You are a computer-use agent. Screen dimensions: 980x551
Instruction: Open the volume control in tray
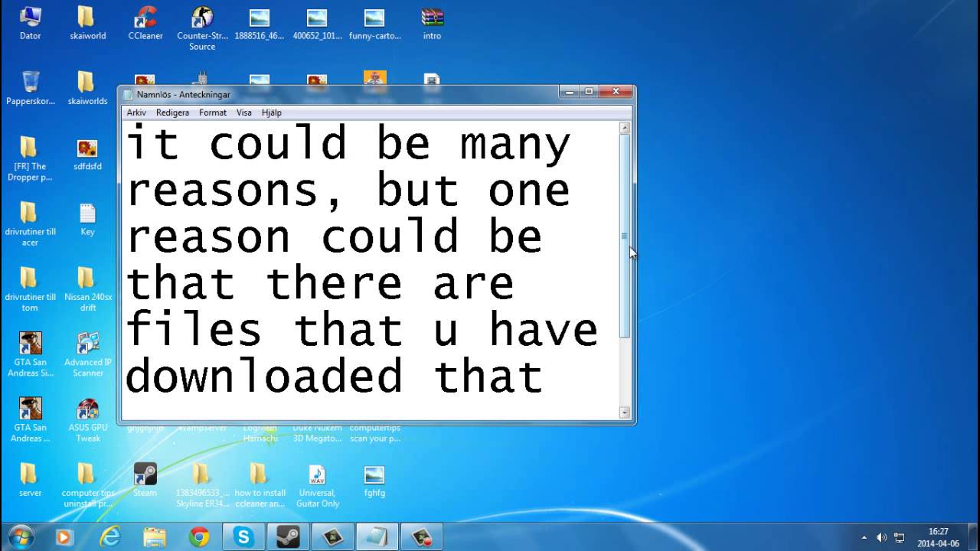point(882,537)
